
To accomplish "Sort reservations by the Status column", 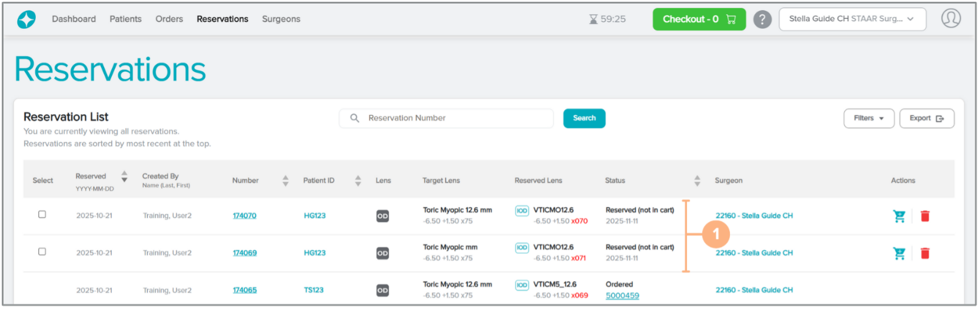I will point(697,181).
